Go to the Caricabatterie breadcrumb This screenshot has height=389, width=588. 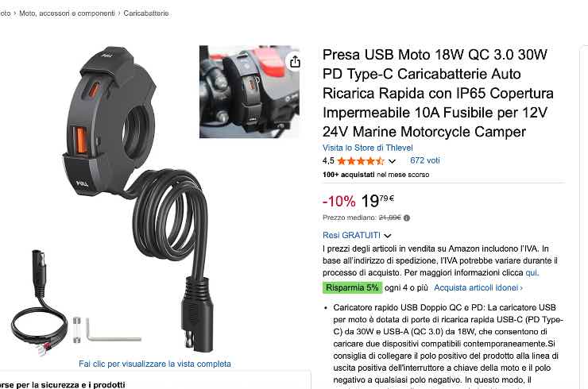pyautogui.click(x=146, y=13)
